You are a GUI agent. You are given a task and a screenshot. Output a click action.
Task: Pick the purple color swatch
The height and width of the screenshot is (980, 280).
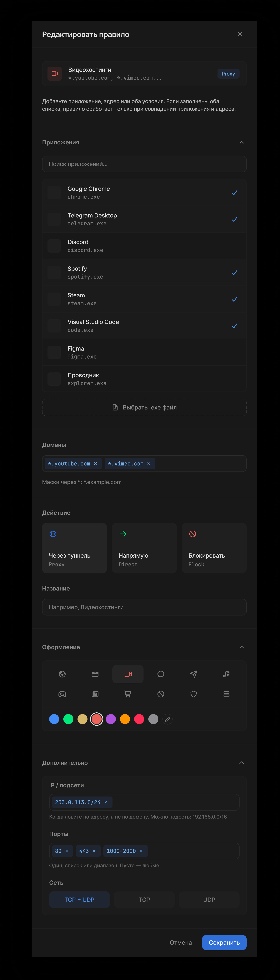pyautogui.click(x=111, y=719)
